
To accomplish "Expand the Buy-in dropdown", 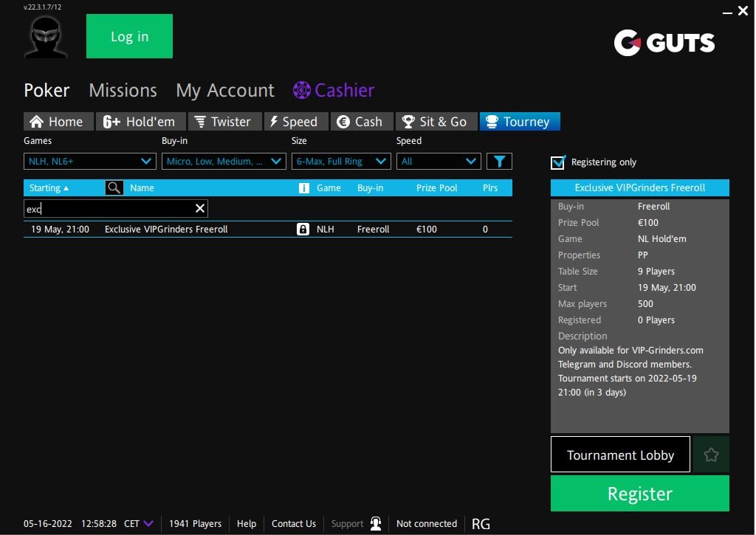I will (224, 162).
